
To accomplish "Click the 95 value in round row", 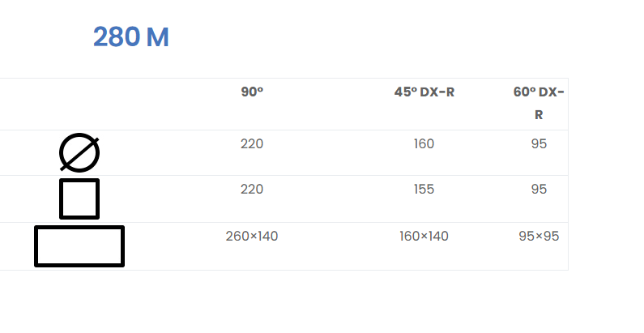I will click(539, 143).
